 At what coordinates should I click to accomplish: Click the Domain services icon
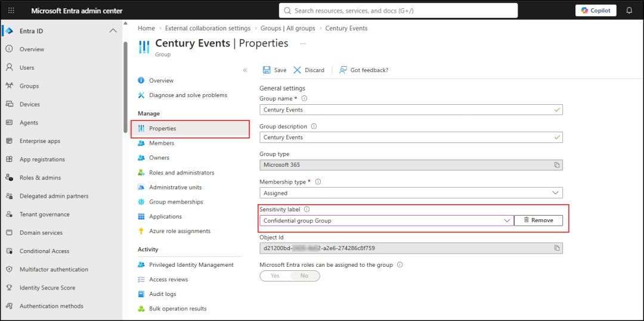[9, 232]
